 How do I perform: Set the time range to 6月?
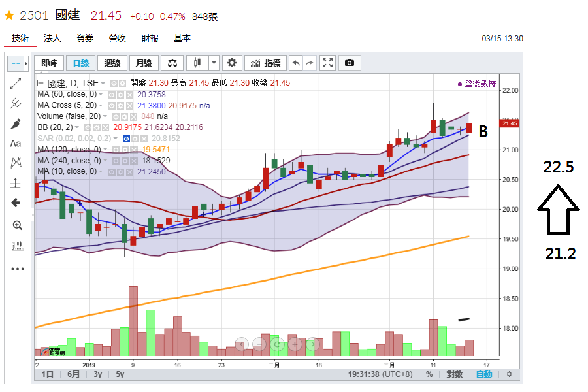[74, 374]
